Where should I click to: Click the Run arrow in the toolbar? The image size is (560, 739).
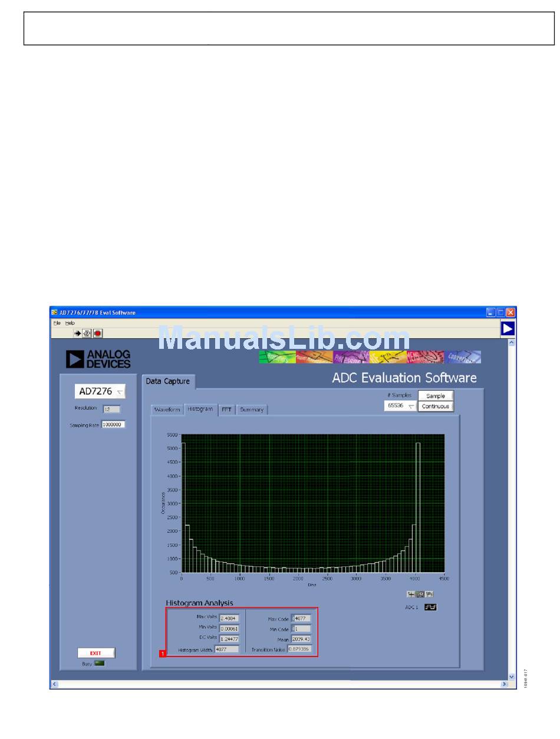pos(78,333)
